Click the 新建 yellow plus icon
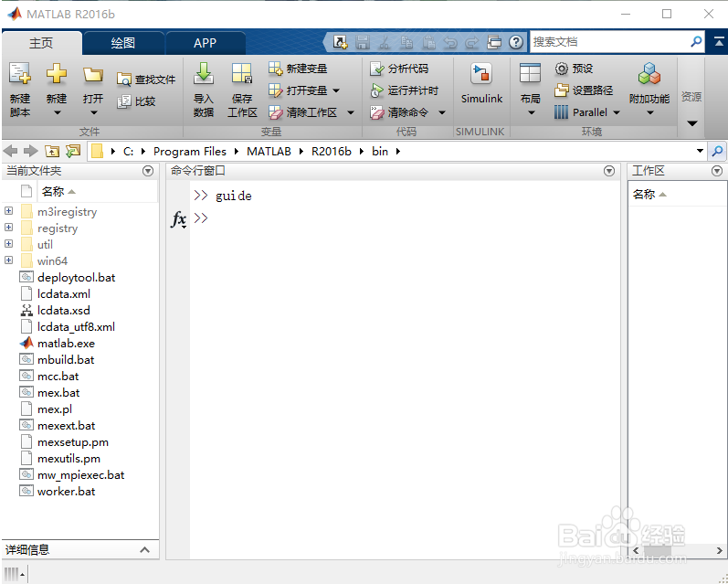The image size is (728, 584). click(x=57, y=74)
